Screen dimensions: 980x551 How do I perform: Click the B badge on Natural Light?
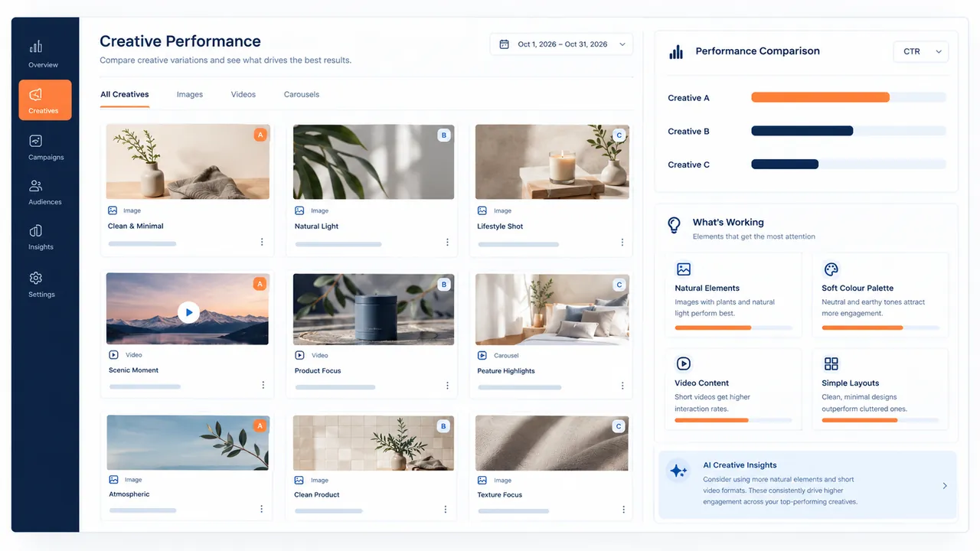pos(443,135)
